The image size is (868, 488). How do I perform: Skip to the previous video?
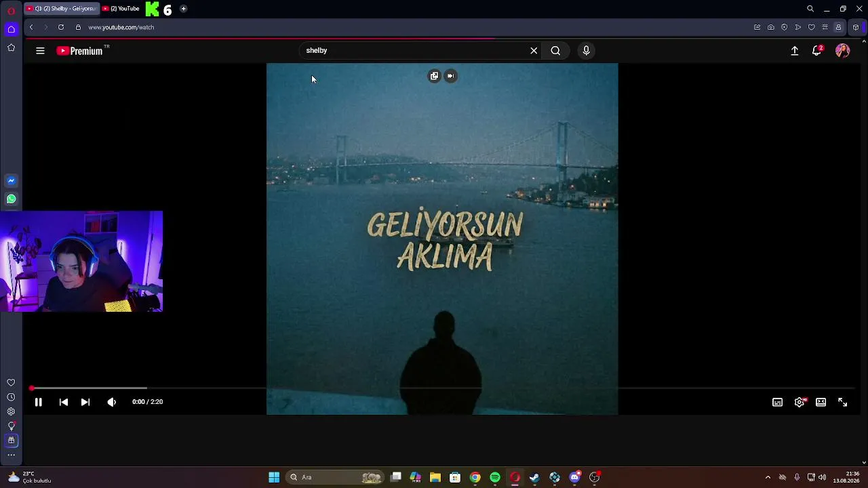[x=64, y=402]
